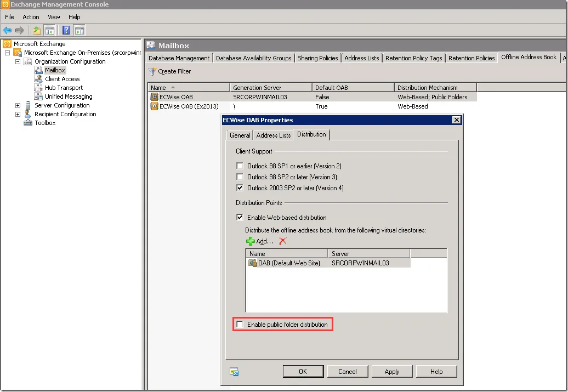Sort by Distribution Mechanism column header
This screenshot has width=568, height=392.
(435, 88)
